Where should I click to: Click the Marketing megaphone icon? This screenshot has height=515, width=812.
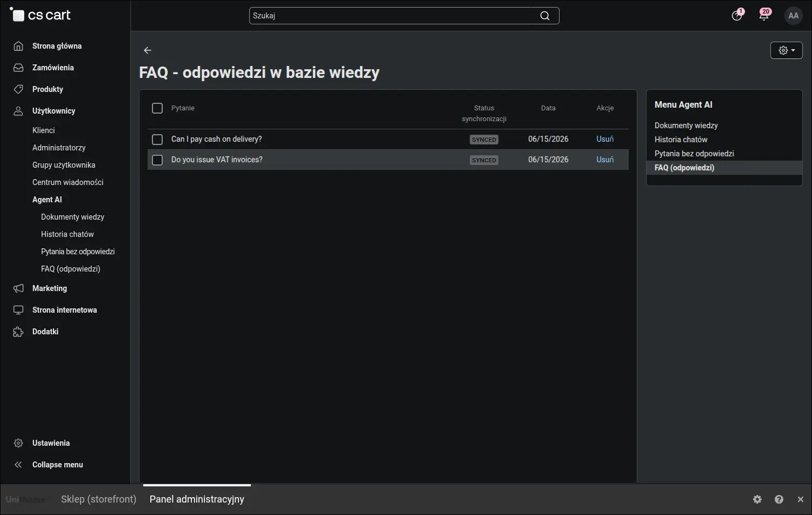coord(18,288)
